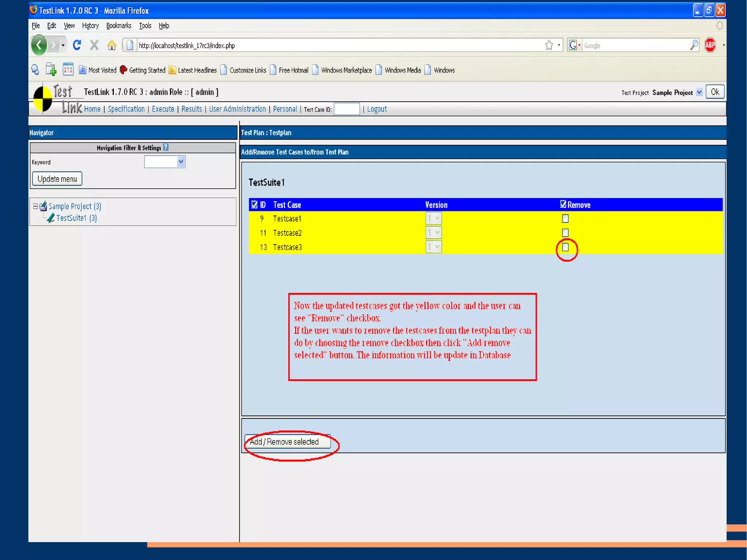This screenshot has width=747, height=560.
Task: Open Most Visited bookmark
Action: tap(98, 70)
